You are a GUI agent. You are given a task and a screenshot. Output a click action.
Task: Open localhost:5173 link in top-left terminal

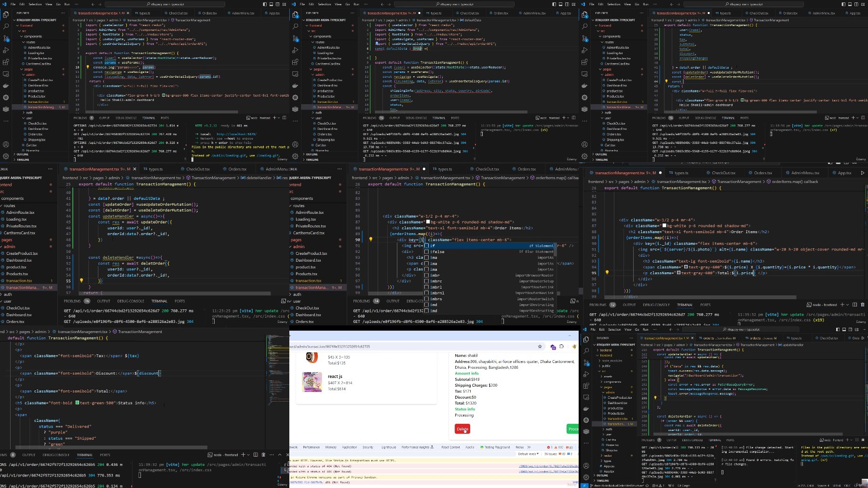236,134
